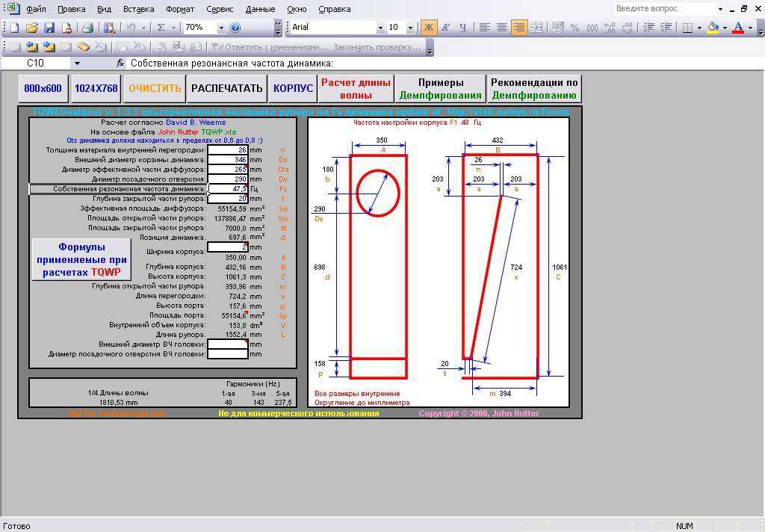Click the merge and center icon
765x532 pixels.
coord(536,28)
